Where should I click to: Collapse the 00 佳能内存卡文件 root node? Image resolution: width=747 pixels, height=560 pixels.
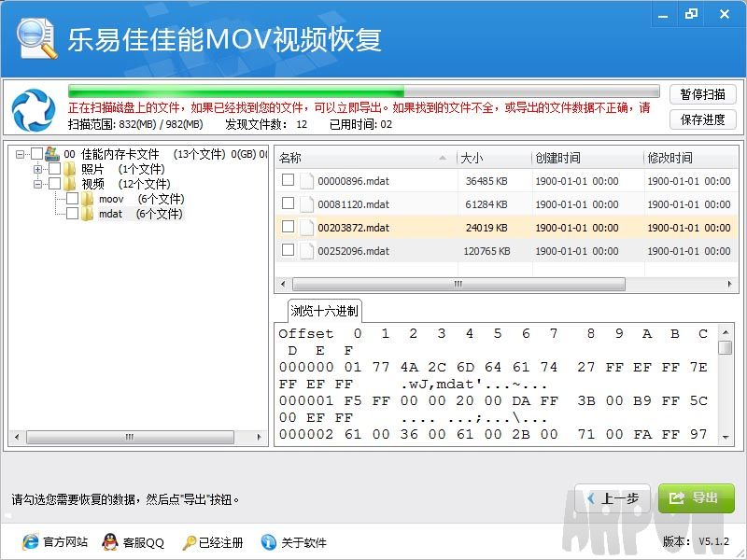(x=19, y=153)
